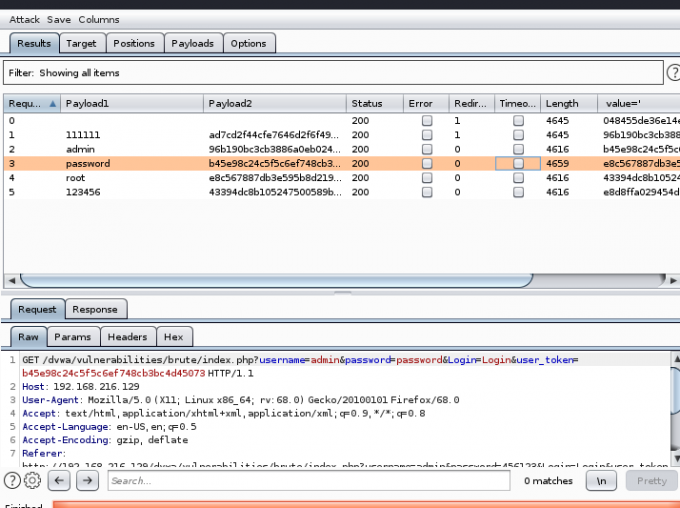Click the filter bar showing all items
Screen dimensions: 680x508
pos(333,72)
